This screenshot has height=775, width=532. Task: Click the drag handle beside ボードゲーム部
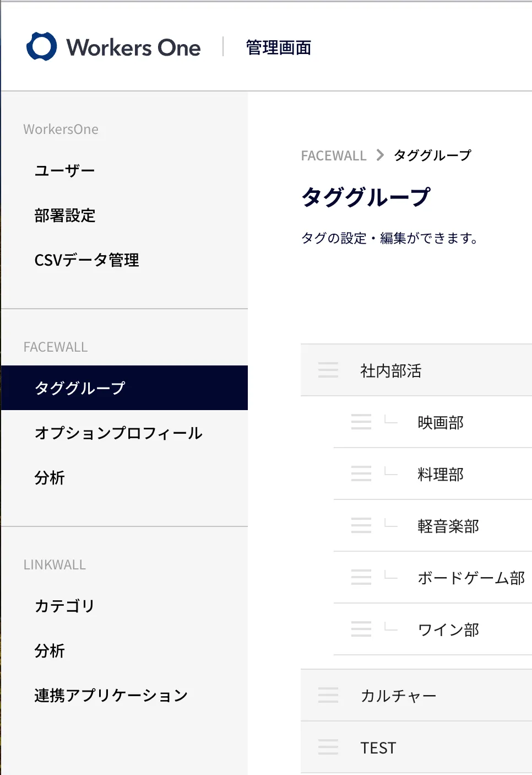coord(361,577)
